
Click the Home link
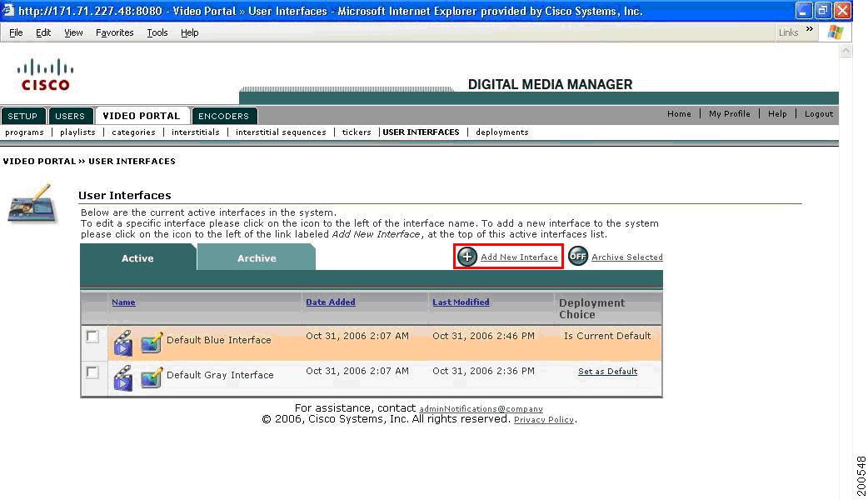[679, 113]
